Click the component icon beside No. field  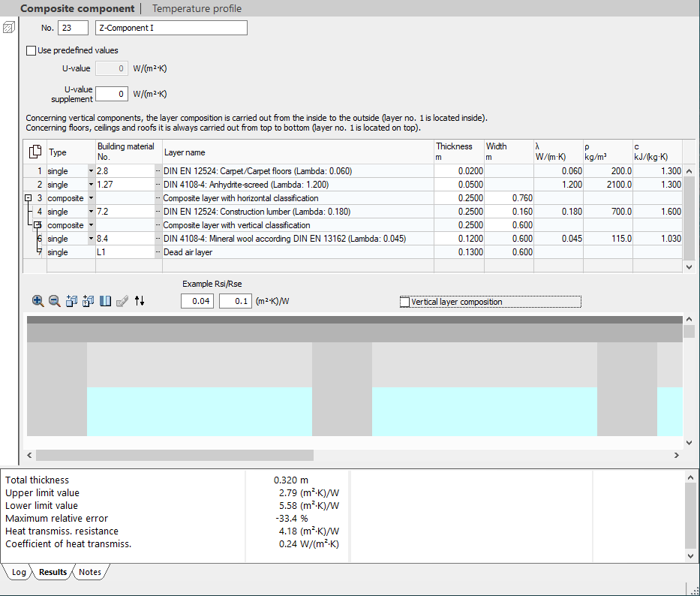[x=9, y=28]
